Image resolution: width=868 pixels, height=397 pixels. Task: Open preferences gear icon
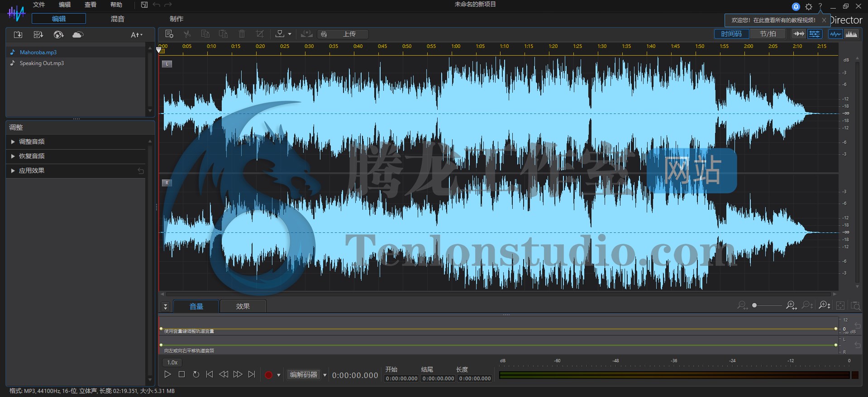(x=809, y=6)
